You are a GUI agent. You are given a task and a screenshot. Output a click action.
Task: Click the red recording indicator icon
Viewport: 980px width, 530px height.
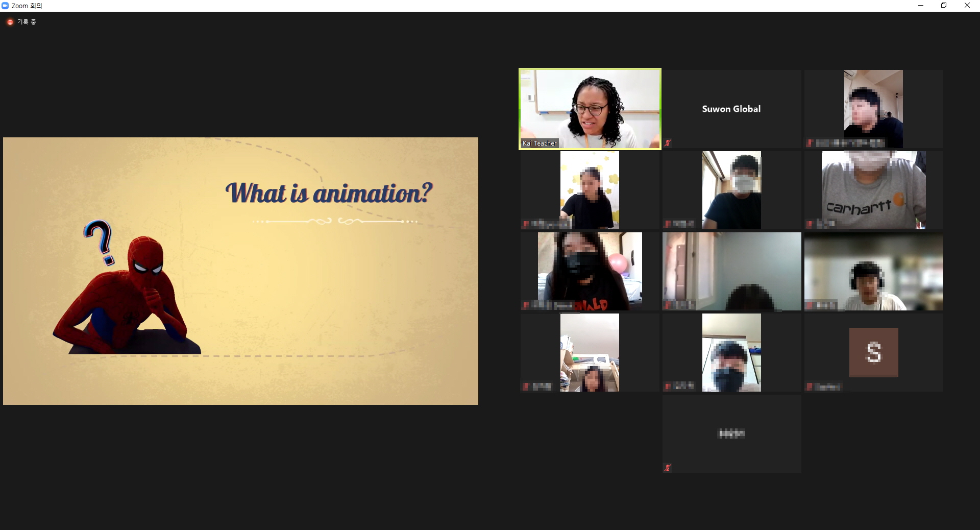10,22
